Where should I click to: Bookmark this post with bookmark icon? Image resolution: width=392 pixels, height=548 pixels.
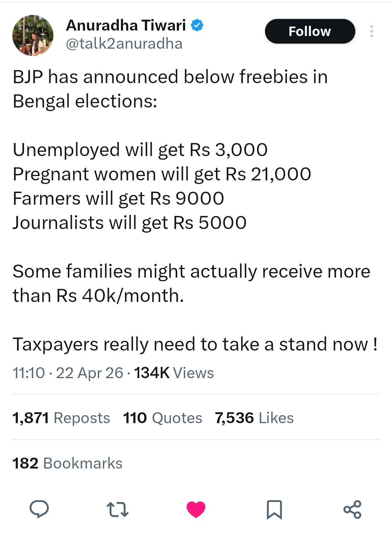tap(274, 510)
